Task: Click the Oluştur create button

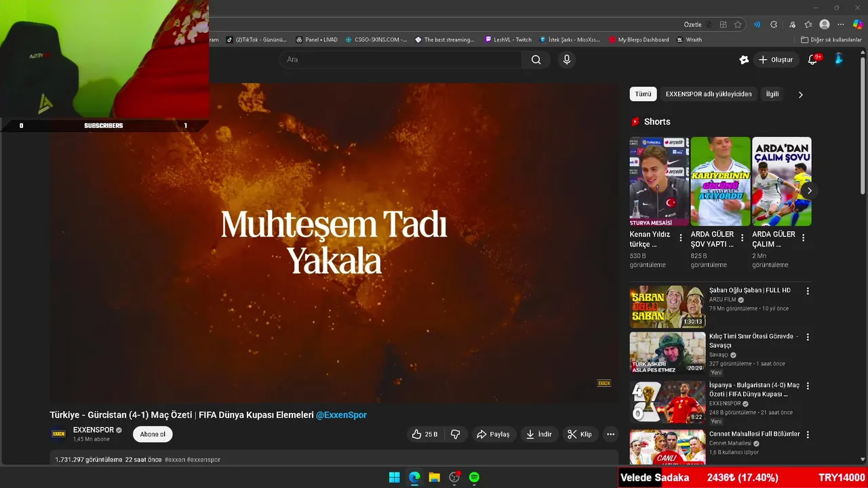Action: [775, 60]
